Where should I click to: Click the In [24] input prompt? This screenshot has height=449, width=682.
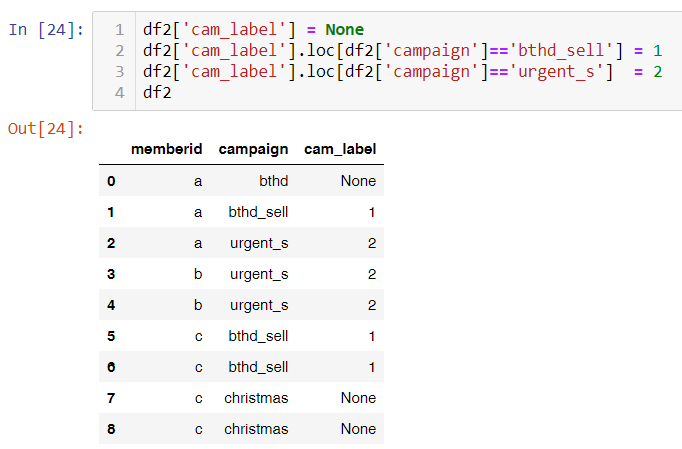pyautogui.click(x=41, y=29)
